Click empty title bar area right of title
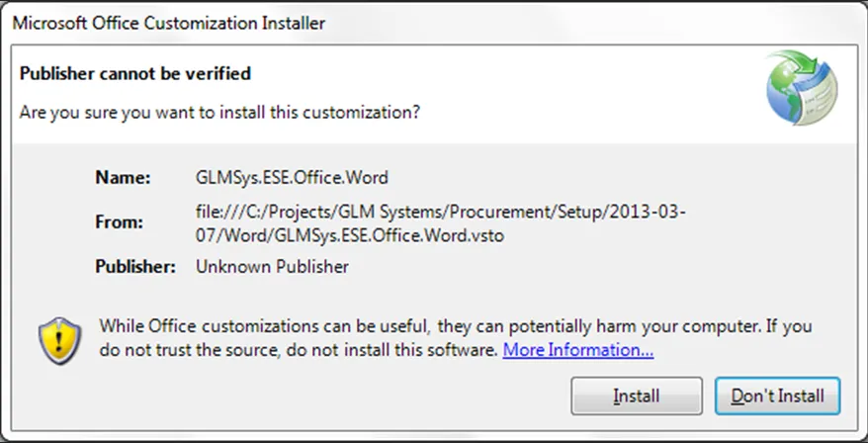Viewport: 868px width, 443px height. pyautogui.click(x=593, y=23)
